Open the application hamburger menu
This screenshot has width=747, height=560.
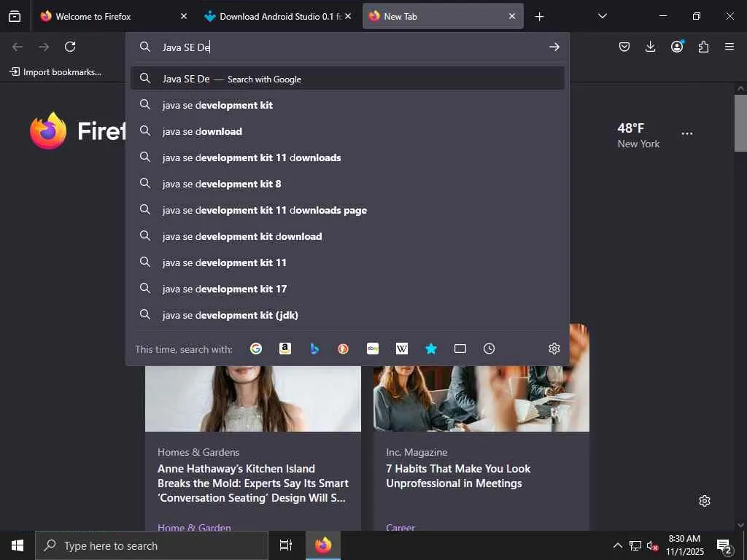729,47
